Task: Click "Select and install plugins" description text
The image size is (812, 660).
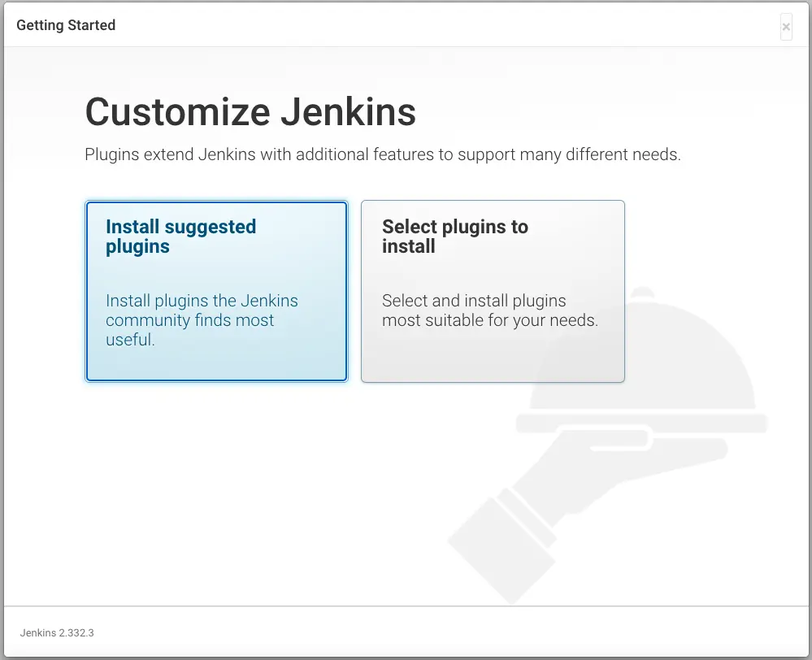Action: 474,301
